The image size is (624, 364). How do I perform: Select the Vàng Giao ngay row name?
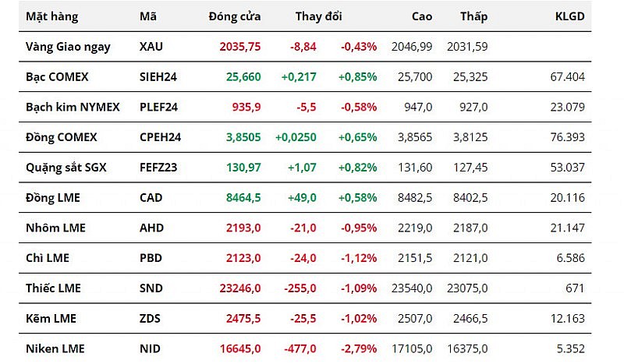tap(68, 47)
